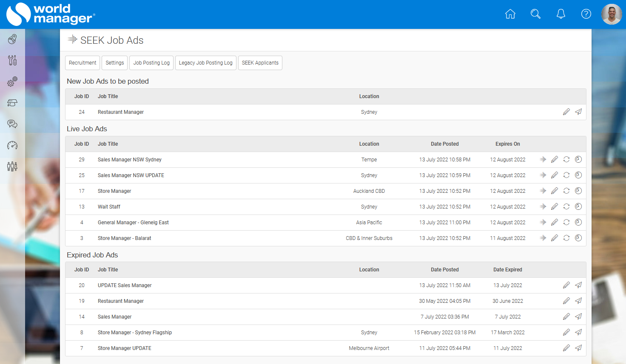Image resolution: width=626 pixels, height=364 pixels.
Task: Repost Store Manager UPDATE job 7
Action: 578,348
